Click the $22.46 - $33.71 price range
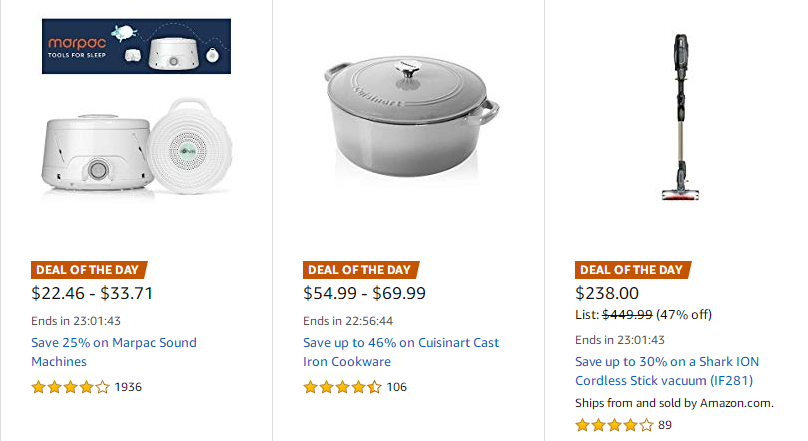 (x=92, y=293)
